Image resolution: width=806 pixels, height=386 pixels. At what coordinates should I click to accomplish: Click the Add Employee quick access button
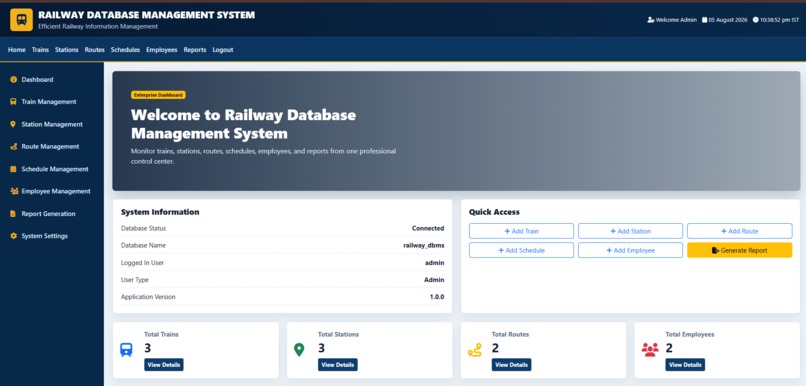point(630,250)
